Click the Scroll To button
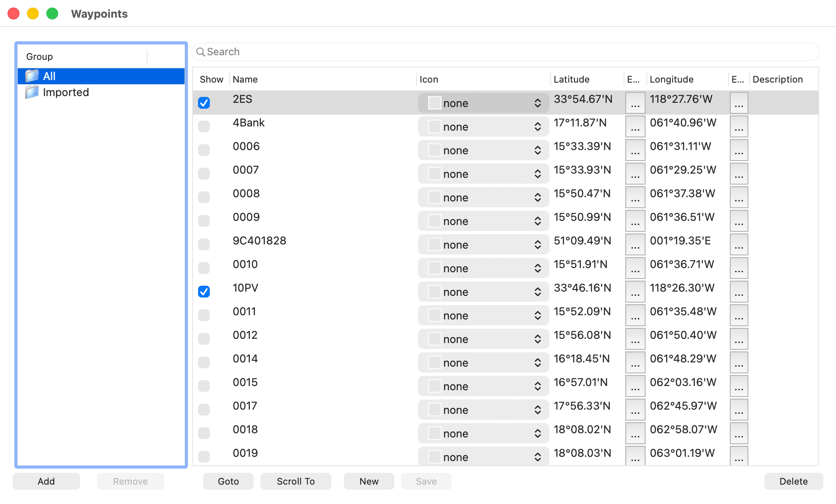Screen dimensions: 836x504 tap(296, 481)
